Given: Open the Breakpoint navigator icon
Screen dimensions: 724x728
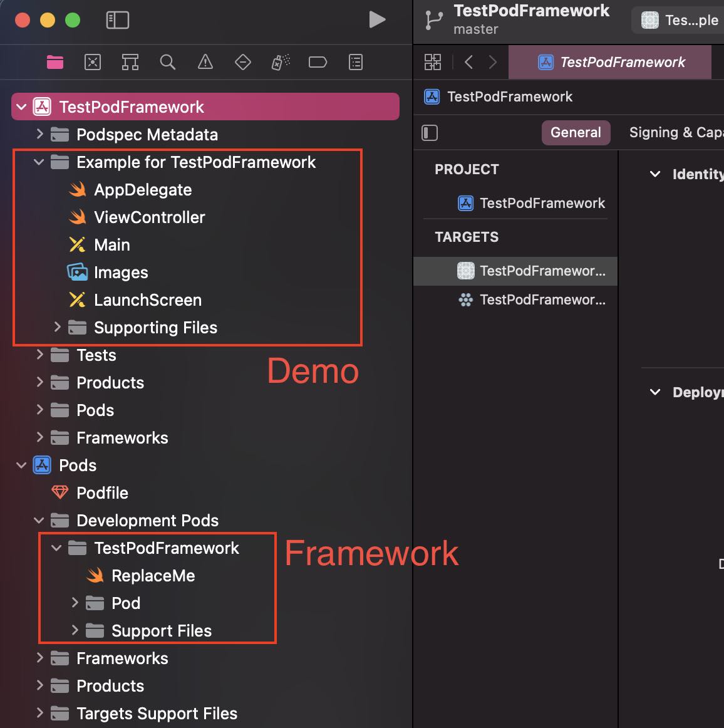Looking at the screenshot, I should coord(318,62).
